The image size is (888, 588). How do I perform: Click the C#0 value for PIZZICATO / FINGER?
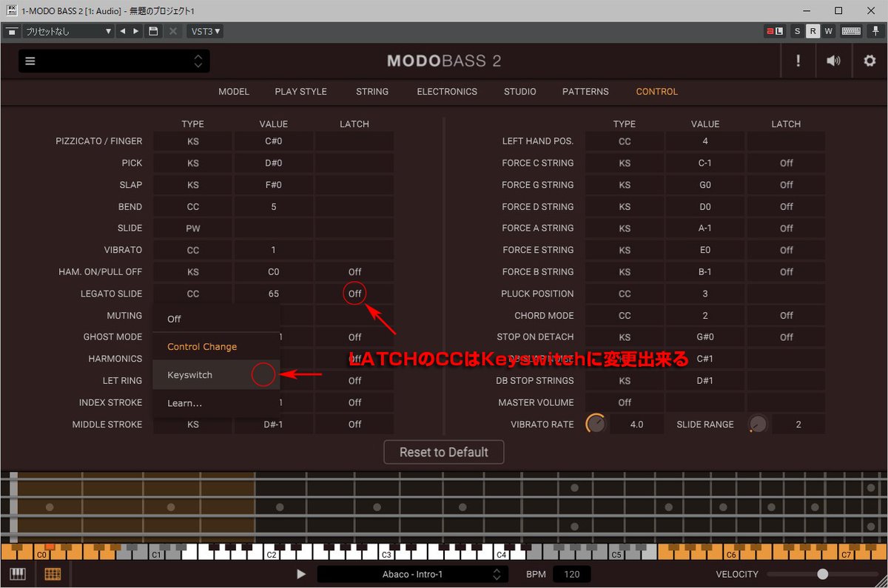(x=273, y=141)
